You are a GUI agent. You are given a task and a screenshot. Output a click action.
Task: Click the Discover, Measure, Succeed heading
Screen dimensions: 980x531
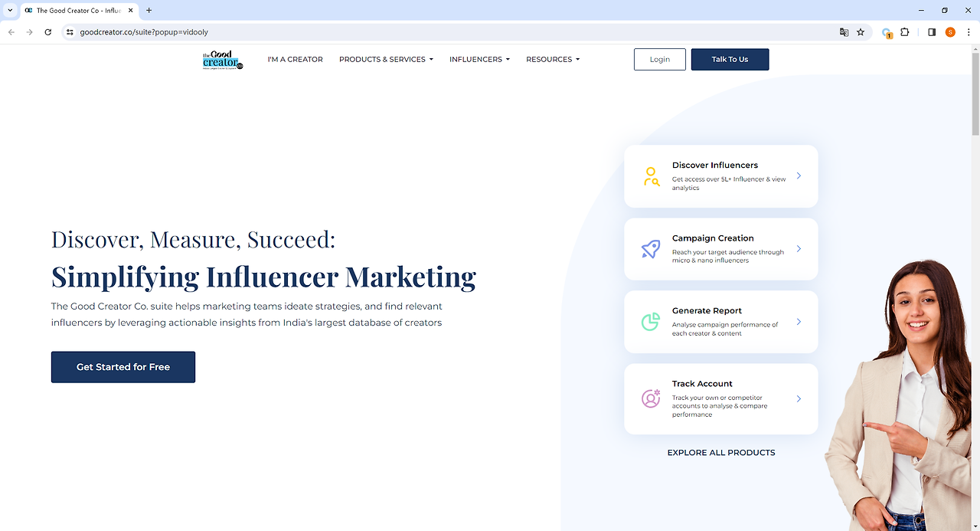pos(193,240)
